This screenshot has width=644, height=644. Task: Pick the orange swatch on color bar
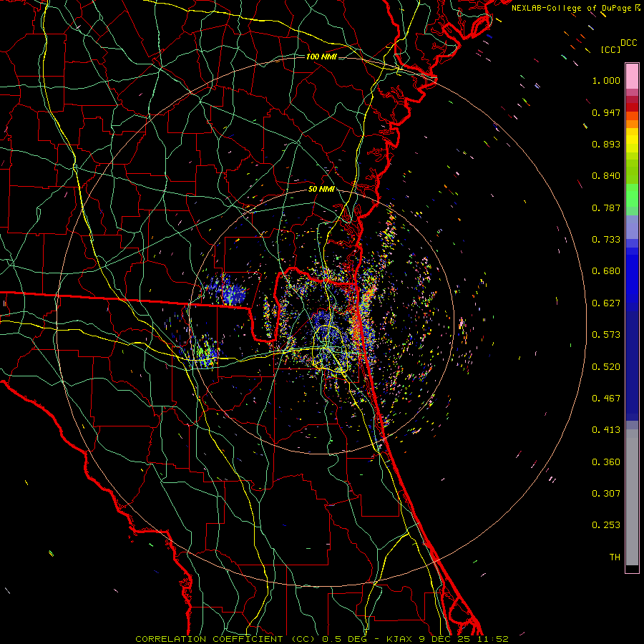coord(632,124)
